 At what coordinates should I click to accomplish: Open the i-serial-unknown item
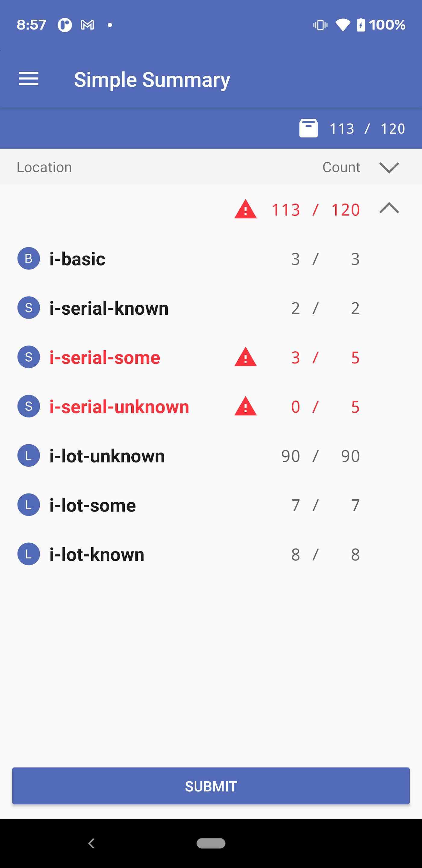(119, 407)
